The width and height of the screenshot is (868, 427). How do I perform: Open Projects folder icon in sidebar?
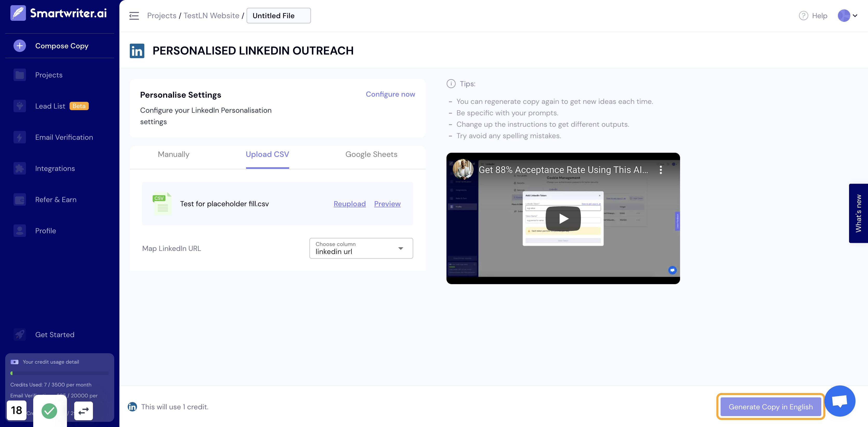coord(19,75)
